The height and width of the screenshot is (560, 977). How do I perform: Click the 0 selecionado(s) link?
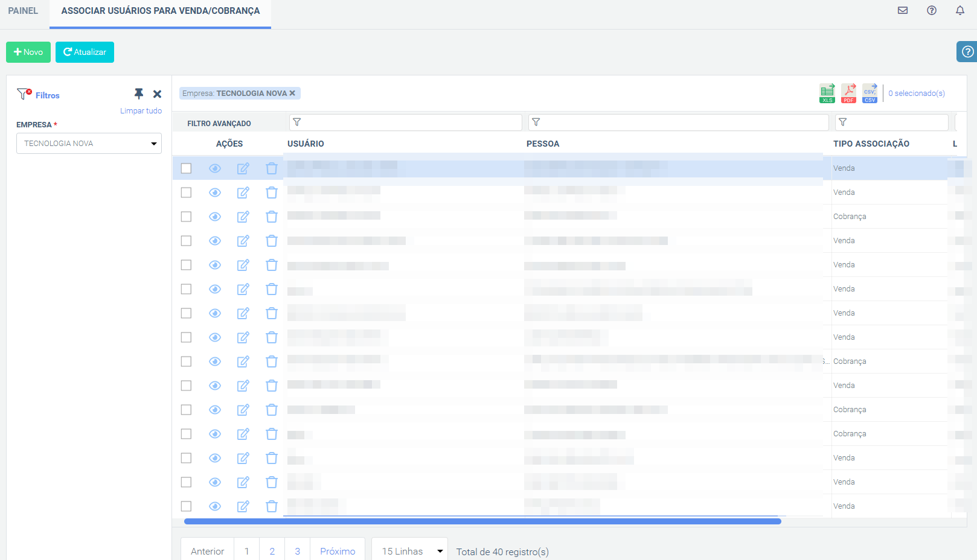917,94
